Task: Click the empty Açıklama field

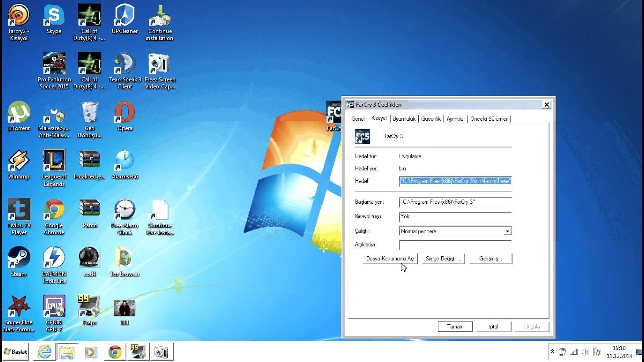Action: click(x=455, y=245)
